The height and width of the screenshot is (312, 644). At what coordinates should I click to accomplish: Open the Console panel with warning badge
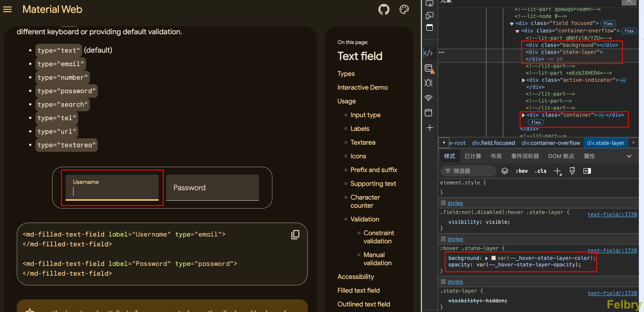[x=429, y=68]
